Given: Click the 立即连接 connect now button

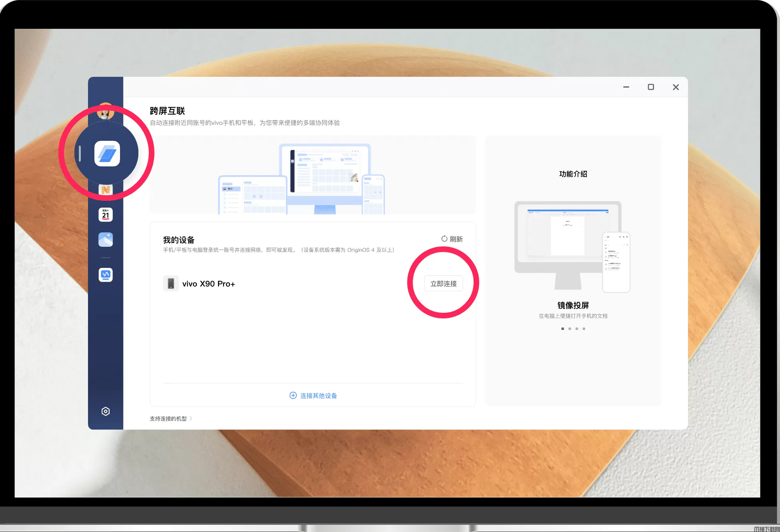Looking at the screenshot, I should (443, 284).
